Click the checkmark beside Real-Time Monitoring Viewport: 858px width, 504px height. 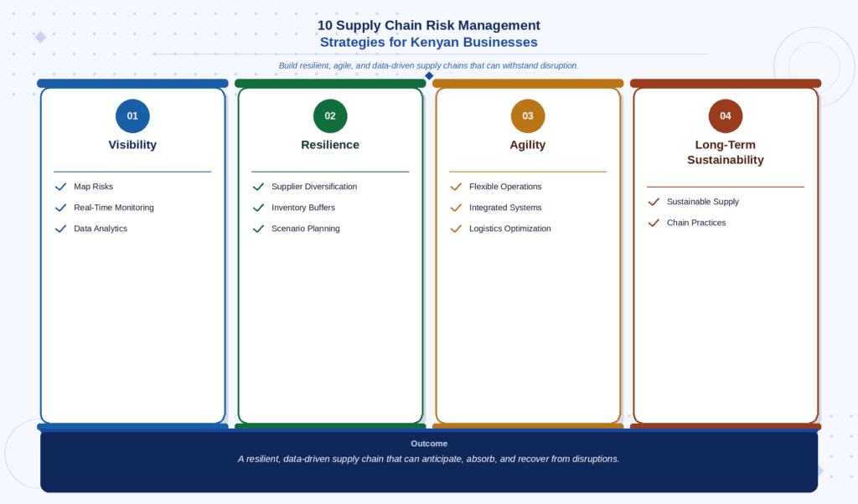60,208
